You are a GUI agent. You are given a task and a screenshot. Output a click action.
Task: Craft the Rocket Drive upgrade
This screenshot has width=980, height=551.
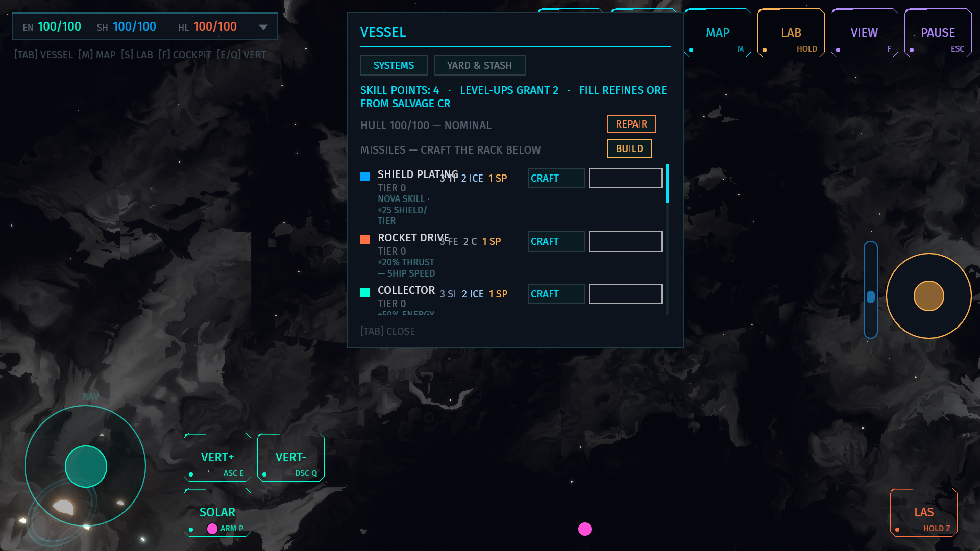(x=556, y=241)
